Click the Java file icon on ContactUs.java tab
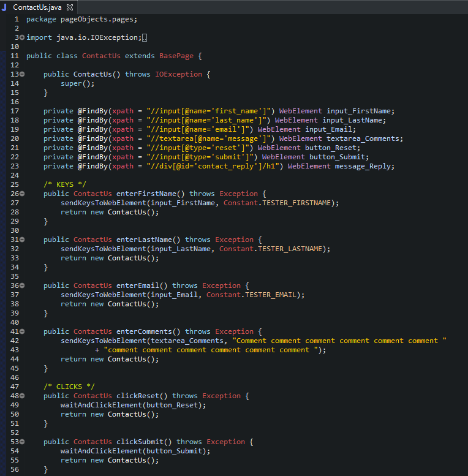The width and height of the screenshot is (468, 476). pyautogui.click(x=4, y=7)
